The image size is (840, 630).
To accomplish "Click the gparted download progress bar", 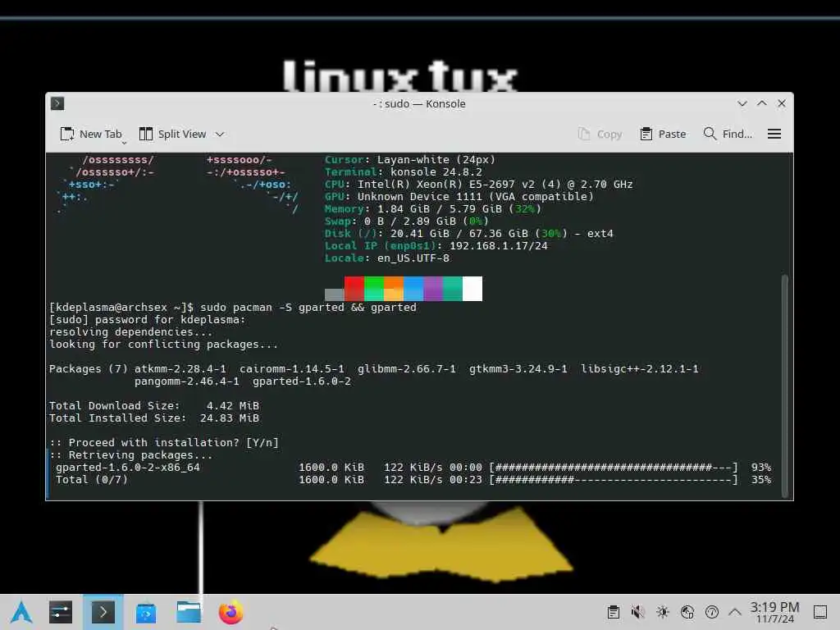I will 614,467.
